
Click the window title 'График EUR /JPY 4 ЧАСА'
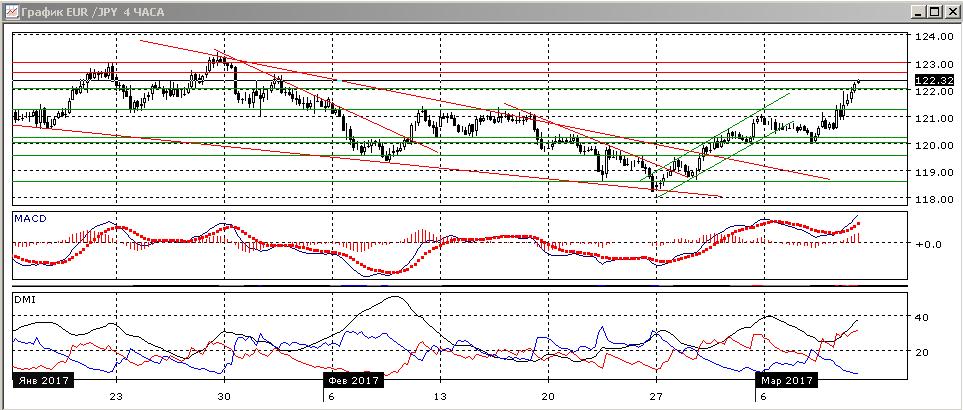92,12
